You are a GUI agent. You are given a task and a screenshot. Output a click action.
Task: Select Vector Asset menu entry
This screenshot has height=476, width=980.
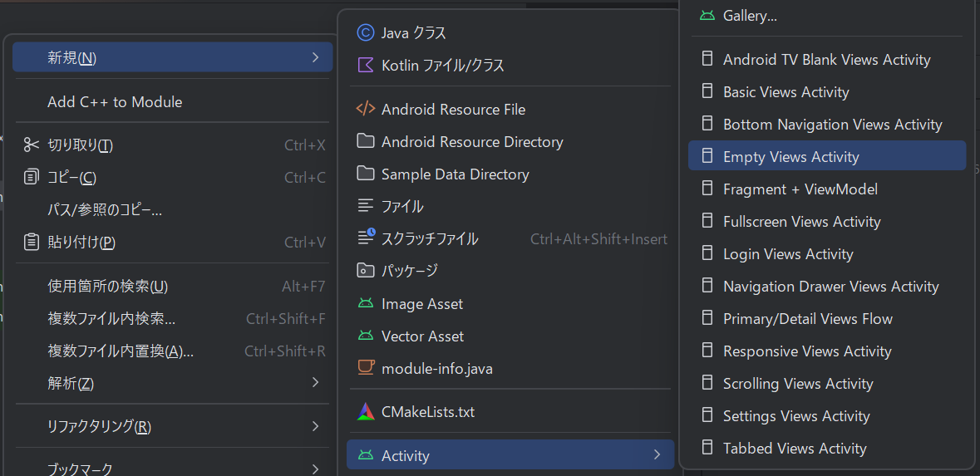[422, 336]
